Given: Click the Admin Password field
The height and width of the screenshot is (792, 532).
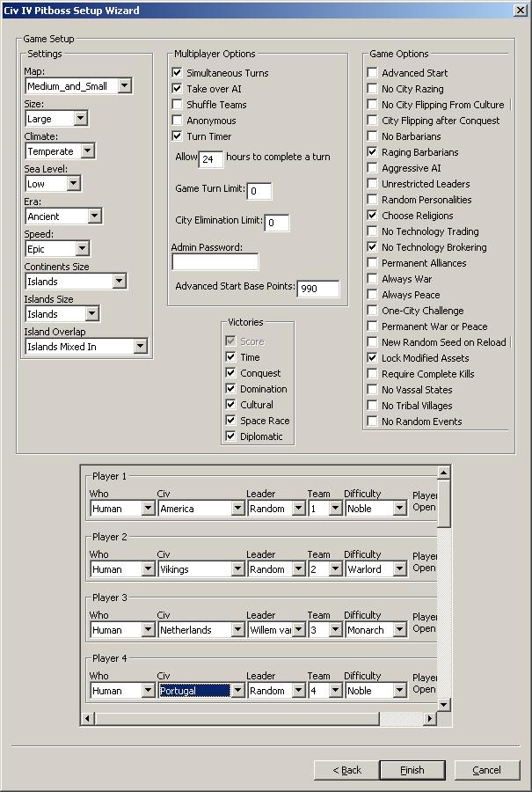Looking at the screenshot, I should coord(215,262).
